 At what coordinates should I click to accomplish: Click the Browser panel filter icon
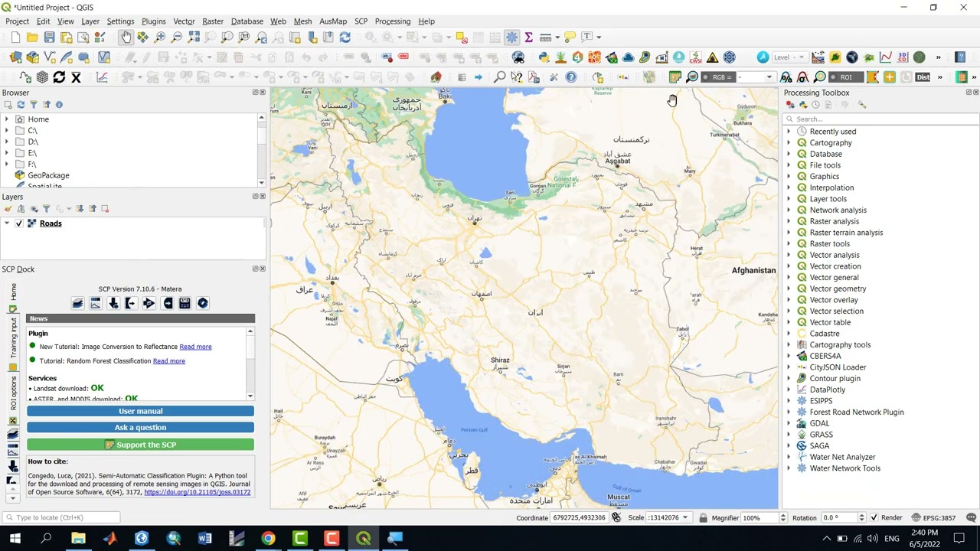coord(33,105)
